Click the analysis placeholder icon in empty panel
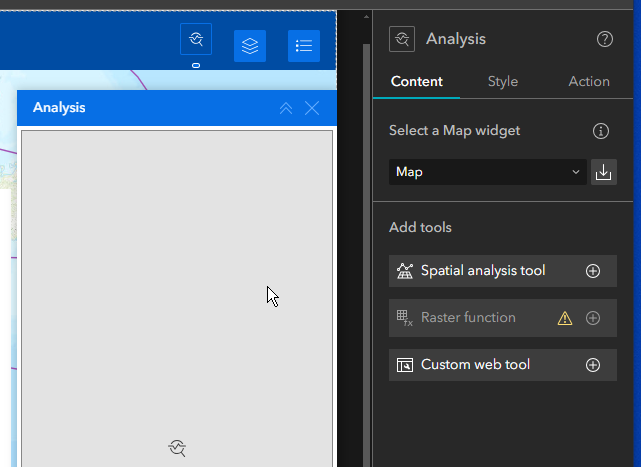Screen dimensions: 641x467 tap(177, 448)
